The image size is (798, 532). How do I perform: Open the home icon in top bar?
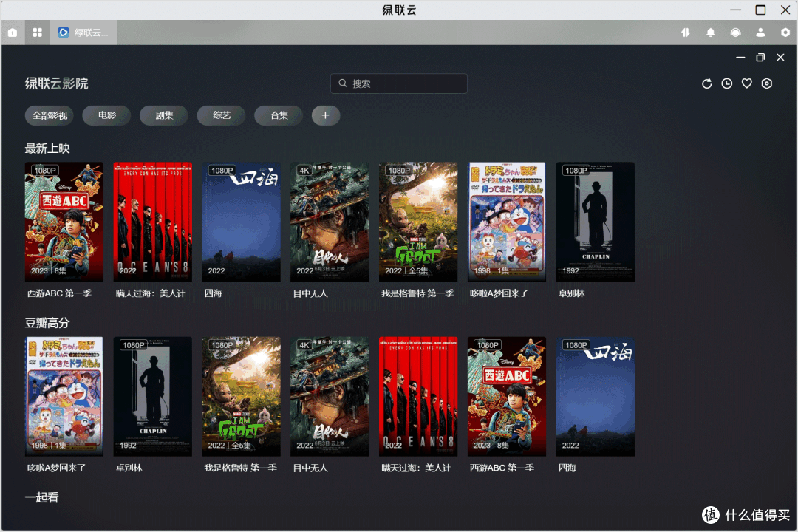pos(13,33)
